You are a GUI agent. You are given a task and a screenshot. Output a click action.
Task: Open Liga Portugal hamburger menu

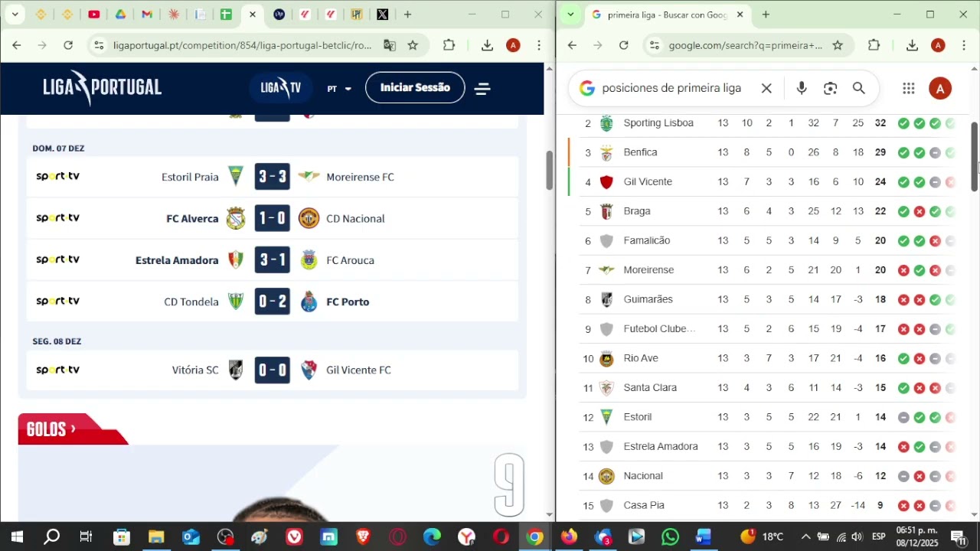click(482, 89)
